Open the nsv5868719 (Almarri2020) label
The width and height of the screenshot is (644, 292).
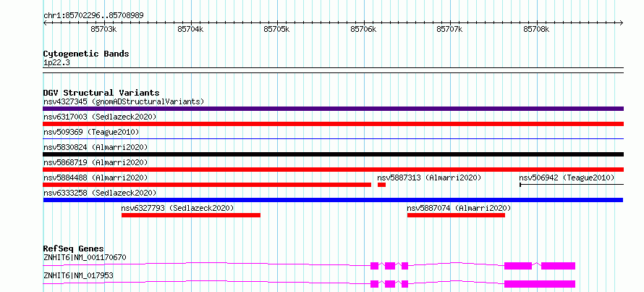[96, 162]
